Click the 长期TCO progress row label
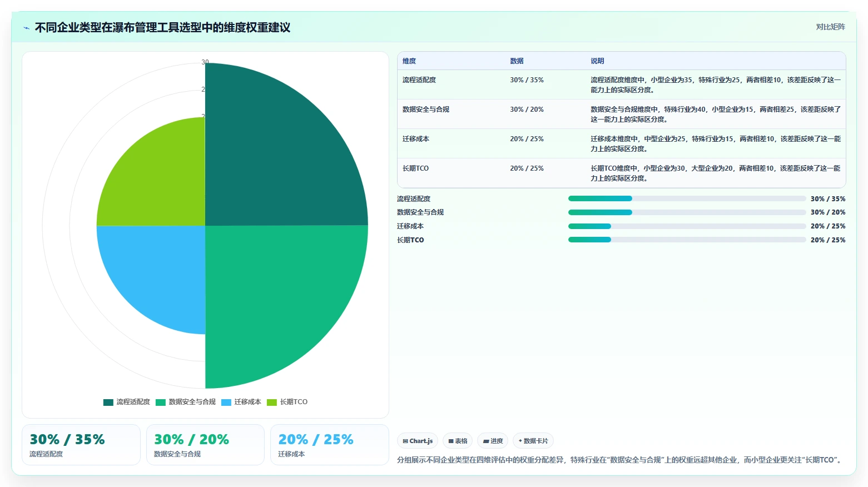The height and width of the screenshot is (487, 868). pos(410,240)
